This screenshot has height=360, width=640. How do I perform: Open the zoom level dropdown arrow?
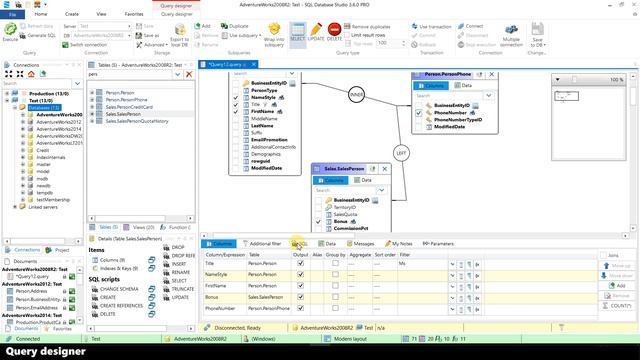pyautogui.click(x=558, y=80)
